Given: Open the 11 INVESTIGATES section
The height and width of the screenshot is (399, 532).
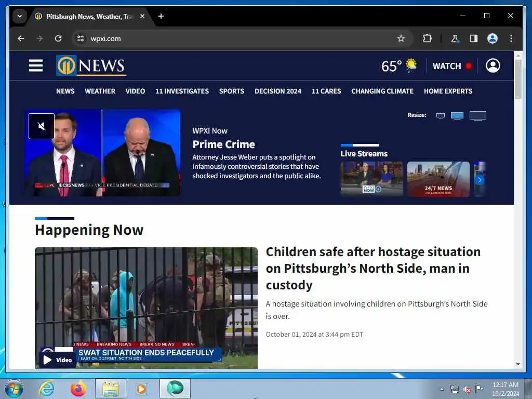Looking at the screenshot, I should (182, 91).
